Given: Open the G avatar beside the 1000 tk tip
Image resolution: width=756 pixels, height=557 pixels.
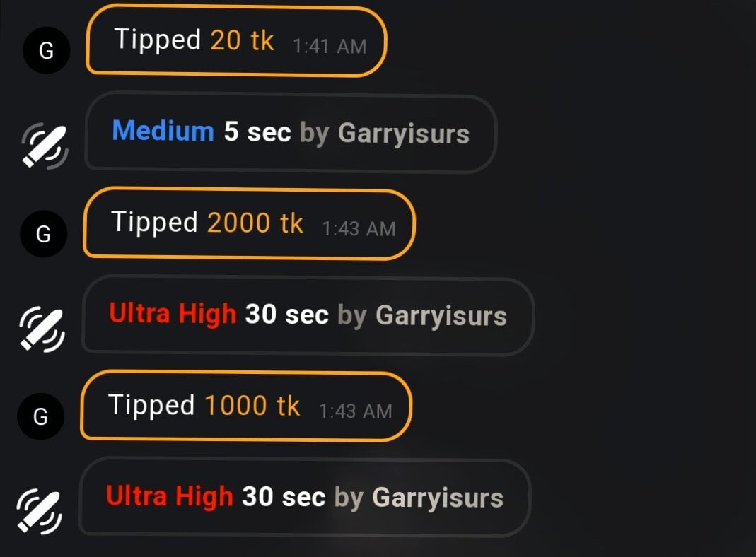Looking at the screenshot, I should tap(40, 416).
